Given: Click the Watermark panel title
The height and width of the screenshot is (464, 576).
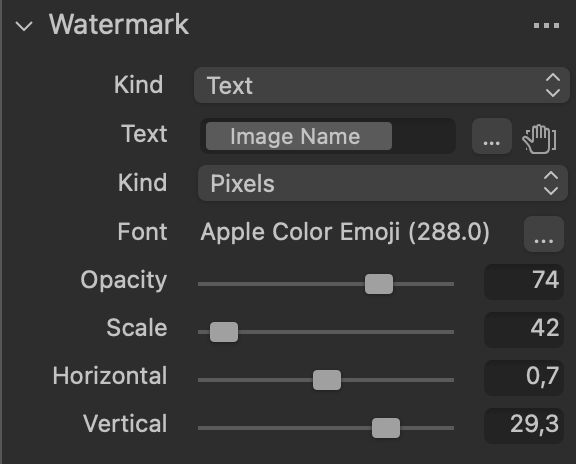Looking at the screenshot, I should (119, 25).
